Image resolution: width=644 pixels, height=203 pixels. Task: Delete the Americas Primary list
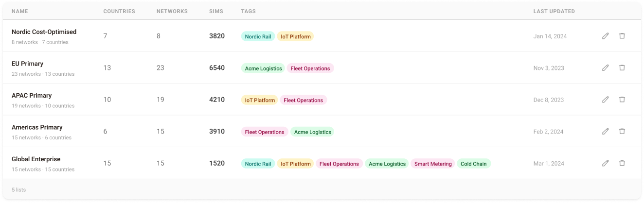point(622,132)
